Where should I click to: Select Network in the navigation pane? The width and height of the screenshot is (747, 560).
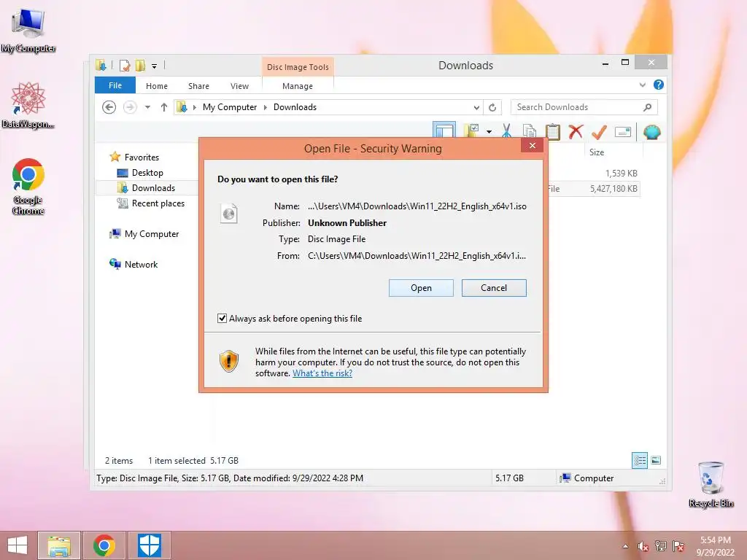[x=141, y=264]
